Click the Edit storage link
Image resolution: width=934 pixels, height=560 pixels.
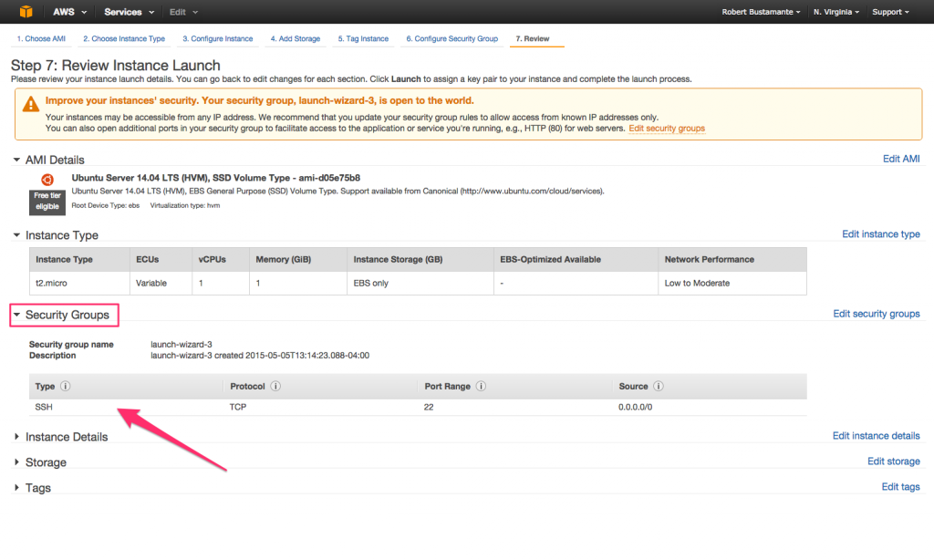point(894,461)
